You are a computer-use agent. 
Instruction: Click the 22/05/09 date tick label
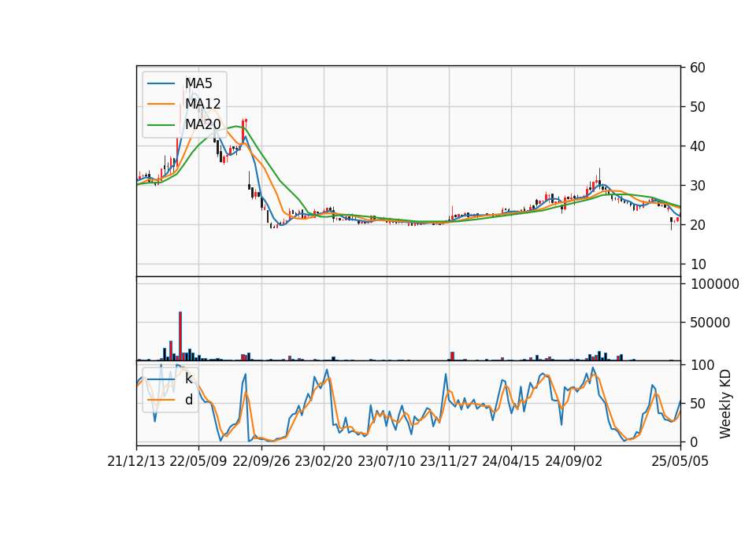(x=198, y=461)
